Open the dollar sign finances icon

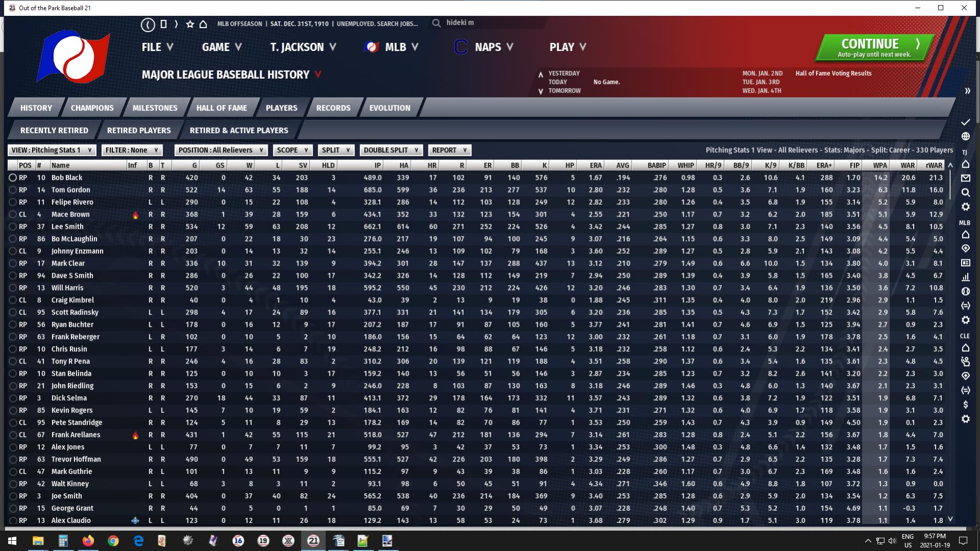coord(965,404)
